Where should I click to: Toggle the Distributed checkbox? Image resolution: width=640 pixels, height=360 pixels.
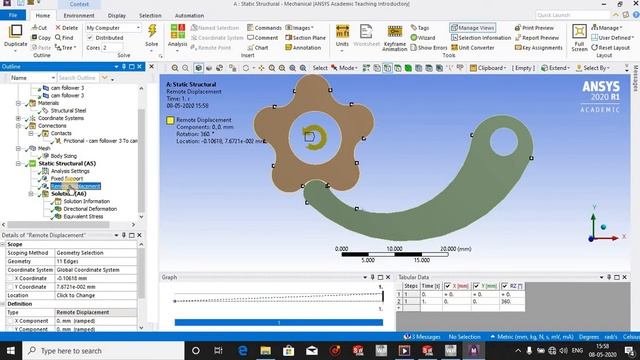point(90,38)
